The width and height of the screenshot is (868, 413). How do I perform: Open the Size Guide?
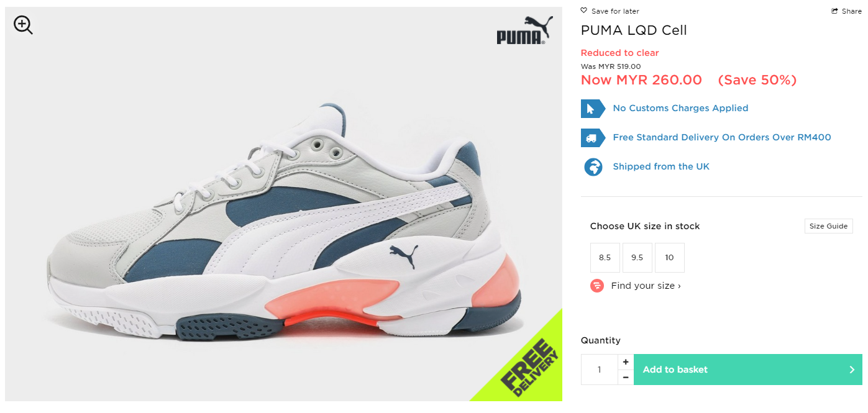[x=829, y=226]
